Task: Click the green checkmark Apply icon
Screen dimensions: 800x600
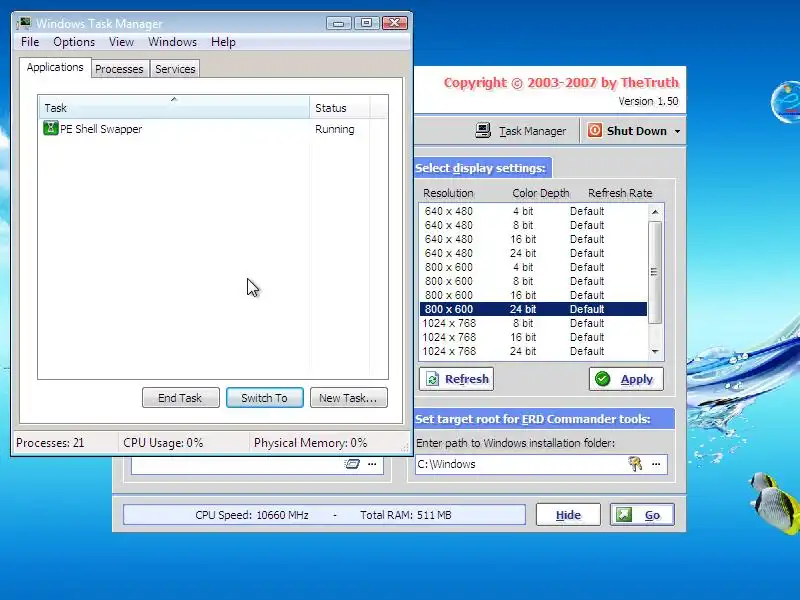Action: tap(603, 379)
